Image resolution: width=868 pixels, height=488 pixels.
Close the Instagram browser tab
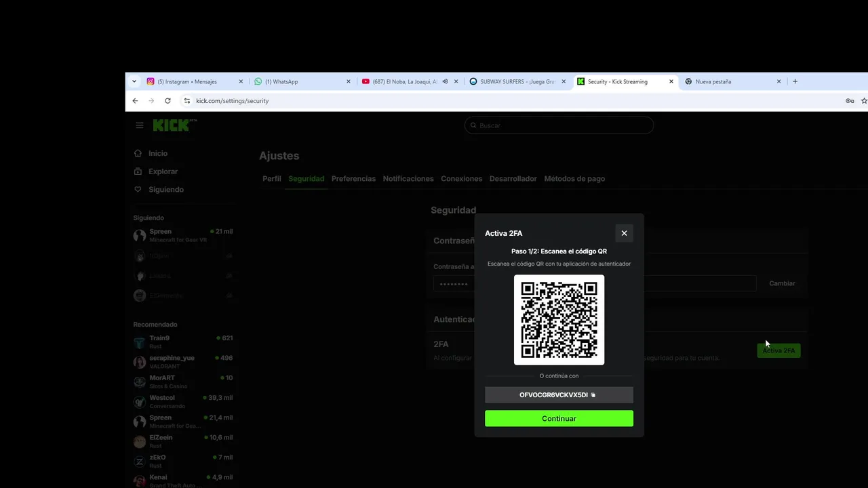[x=241, y=81]
